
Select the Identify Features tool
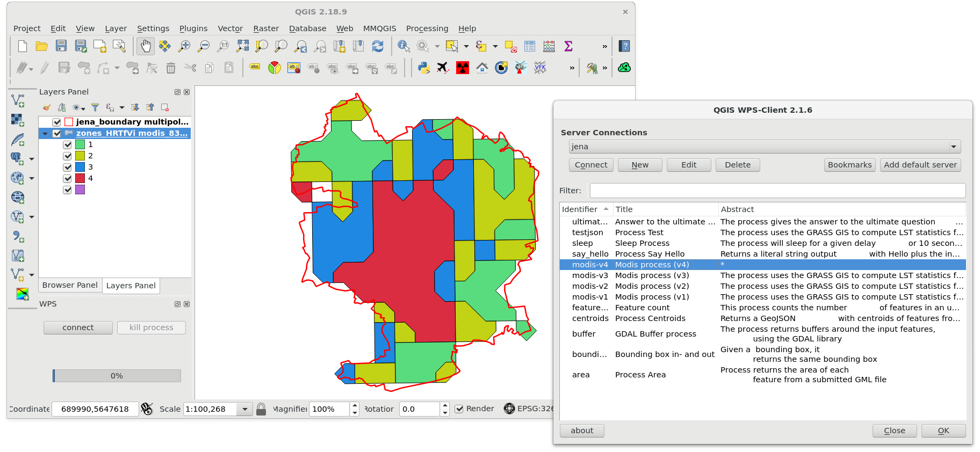(x=403, y=46)
